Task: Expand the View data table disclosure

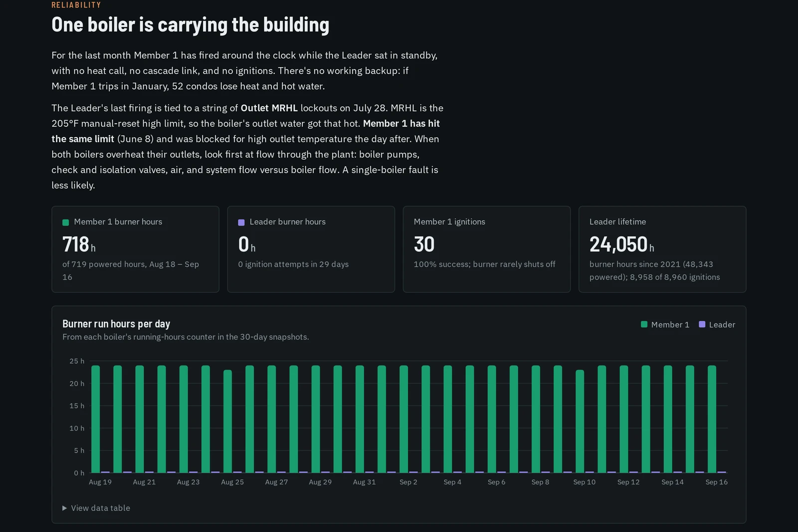Action: 96,508
